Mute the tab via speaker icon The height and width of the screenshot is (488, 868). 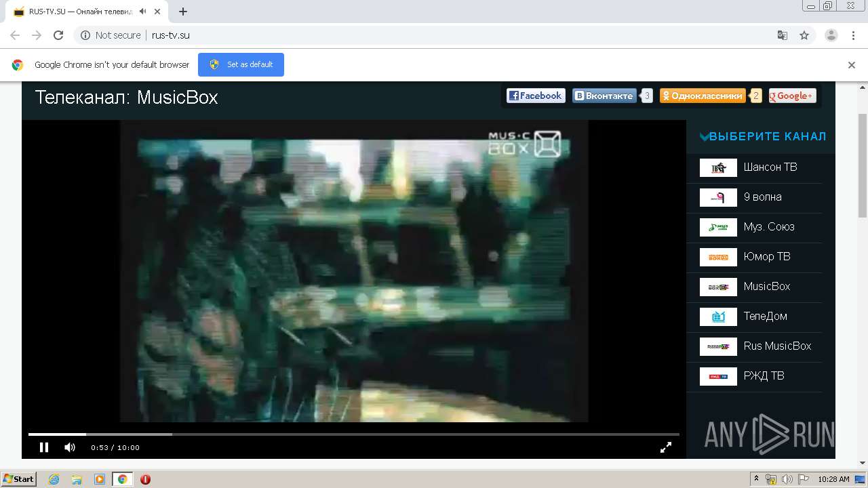pyautogui.click(x=142, y=12)
